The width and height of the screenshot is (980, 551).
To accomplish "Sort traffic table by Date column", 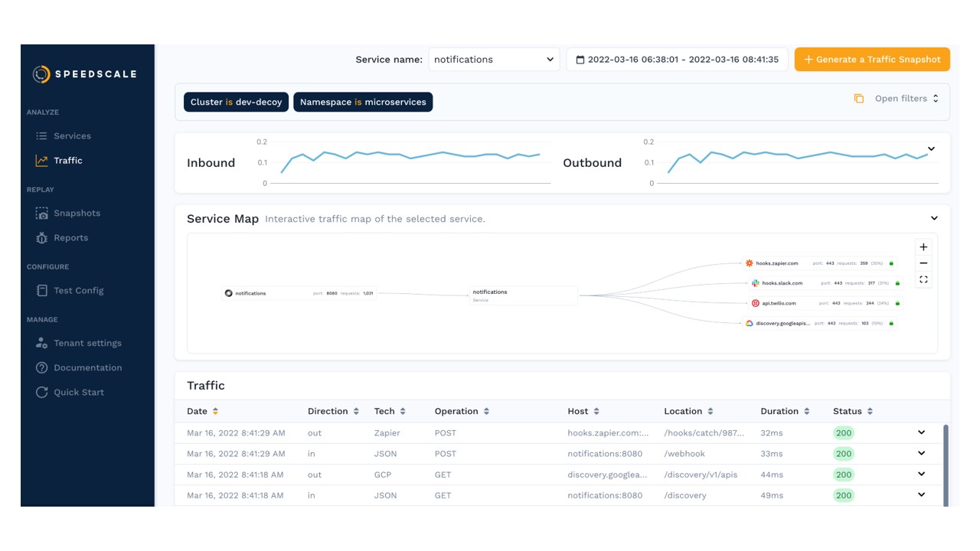I will click(x=215, y=412).
